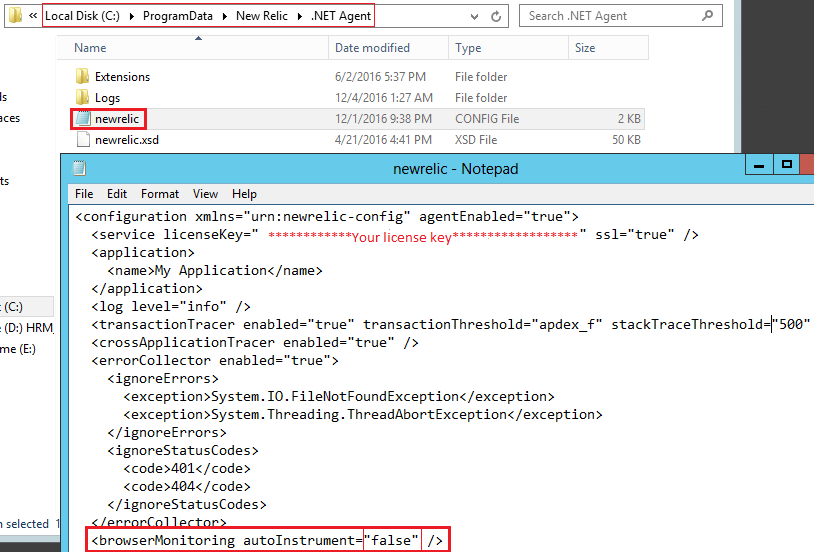Click the XSD File type cell

(x=476, y=140)
